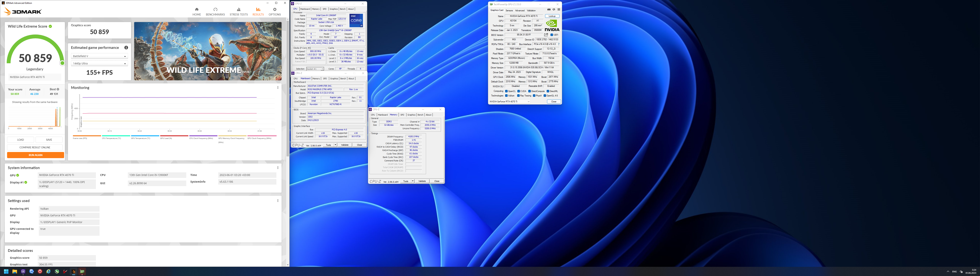
Task: Open the GPU-Z hamburger menu
Action: (559, 10)
